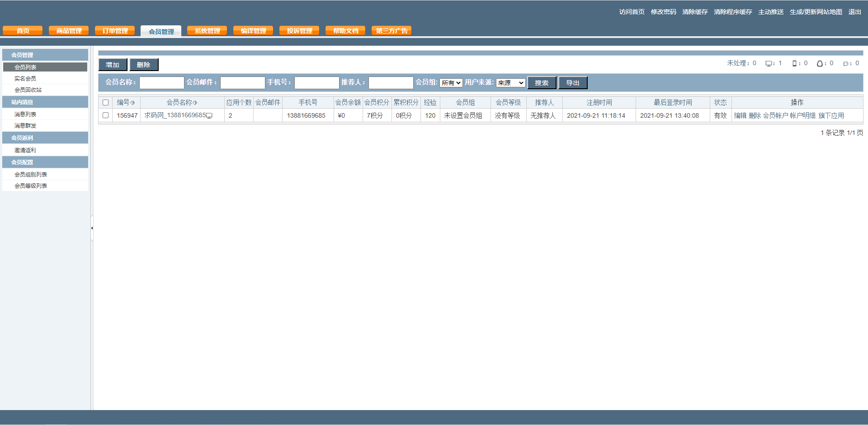
Task: Click the sort arrow next to 会员名称 header
Action: pos(195,103)
